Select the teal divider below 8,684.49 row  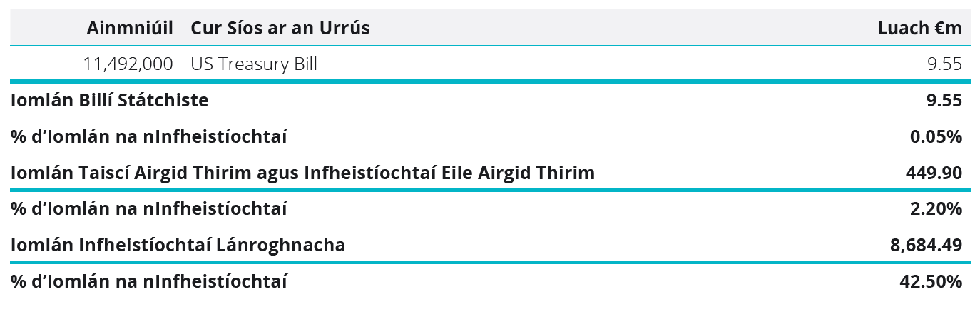(x=490, y=263)
